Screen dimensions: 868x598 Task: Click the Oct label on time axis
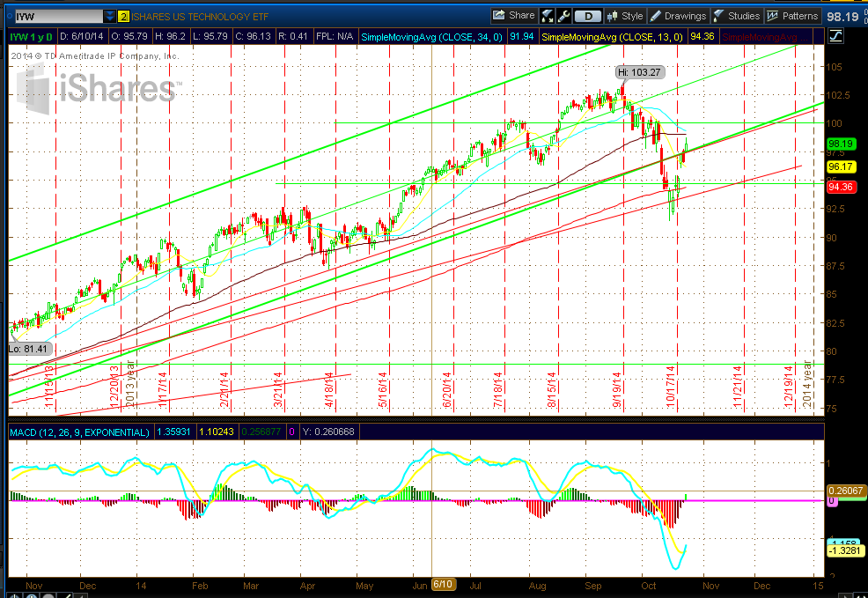[x=648, y=586]
